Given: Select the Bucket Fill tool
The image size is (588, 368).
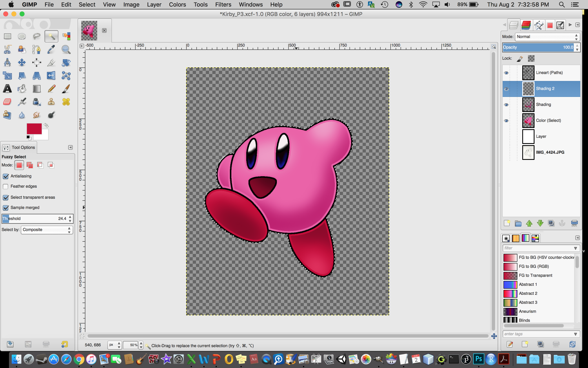Looking at the screenshot, I should tap(22, 89).
